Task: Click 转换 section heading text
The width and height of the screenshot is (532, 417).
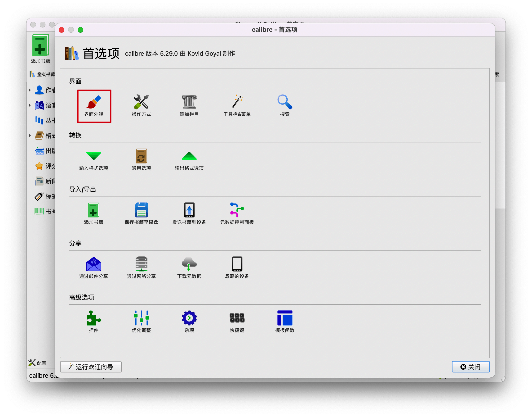Action: tap(75, 135)
